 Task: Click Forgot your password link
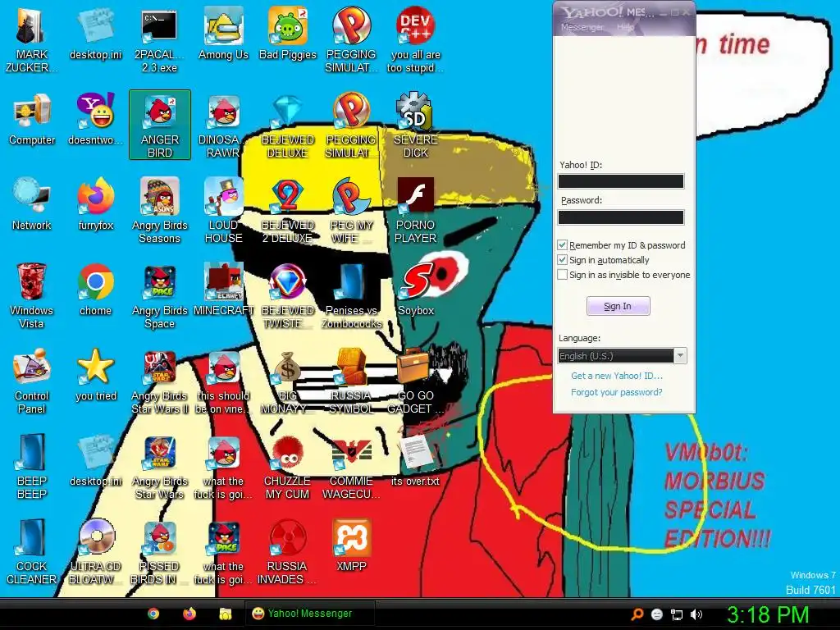point(616,392)
